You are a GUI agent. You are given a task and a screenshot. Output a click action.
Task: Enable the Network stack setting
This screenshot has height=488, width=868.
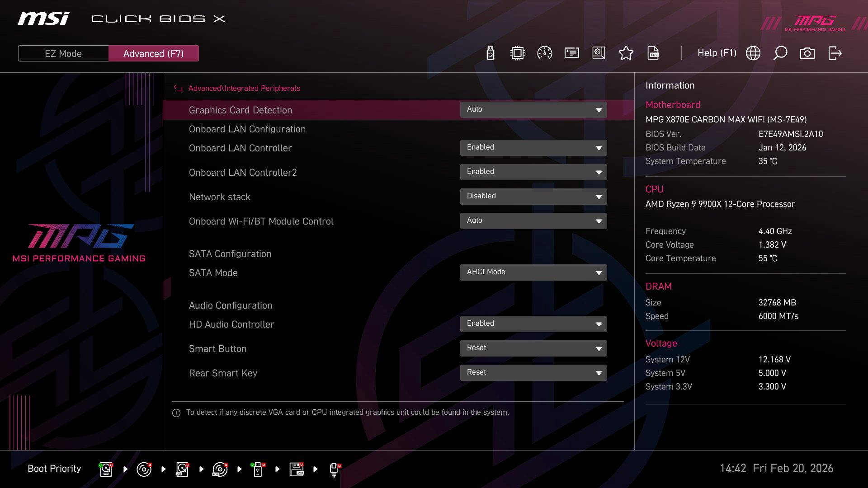point(533,196)
